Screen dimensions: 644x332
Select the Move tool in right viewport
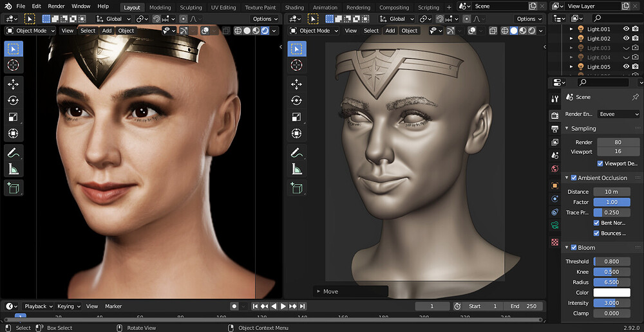(x=296, y=84)
